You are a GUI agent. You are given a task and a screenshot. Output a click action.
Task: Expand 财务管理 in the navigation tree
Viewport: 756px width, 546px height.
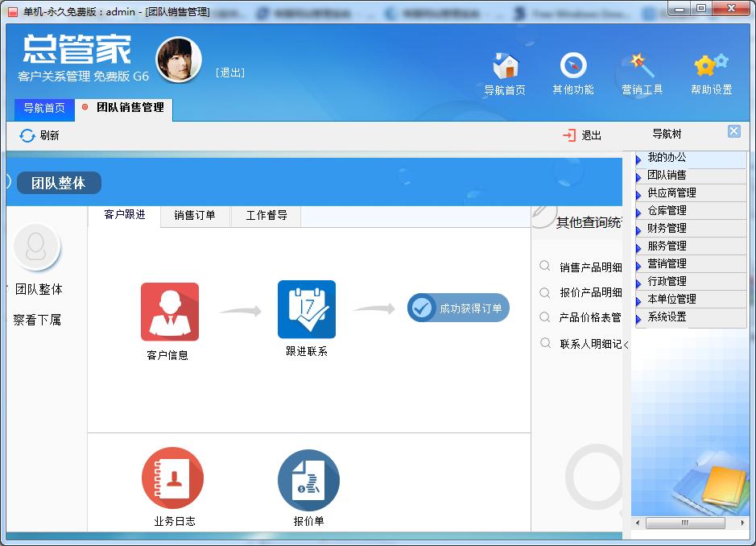pos(667,229)
